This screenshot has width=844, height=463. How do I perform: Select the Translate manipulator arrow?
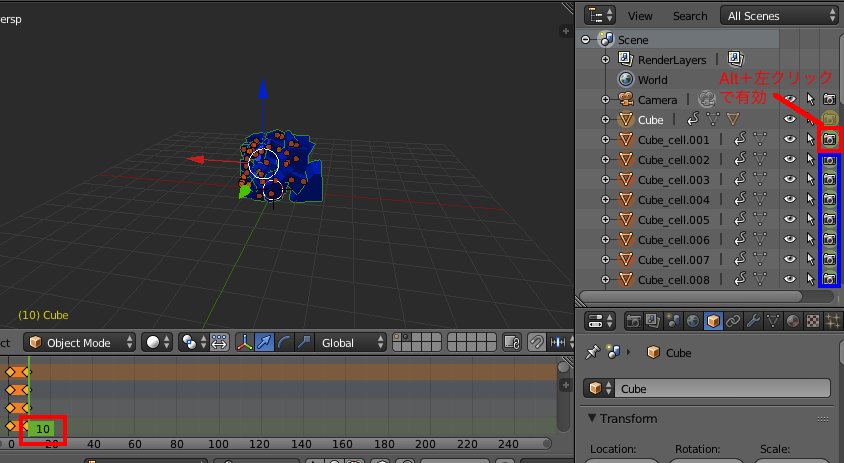(264, 342)
